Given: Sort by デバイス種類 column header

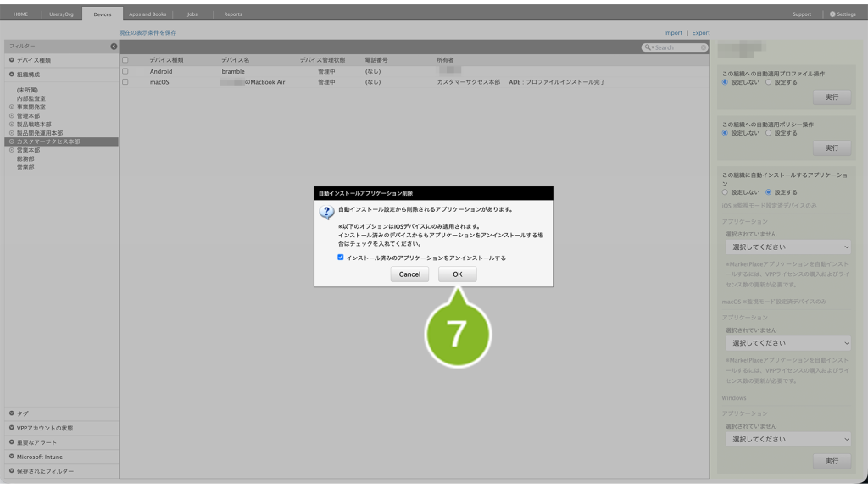Looking at the screenshot, I should point(166,60).
